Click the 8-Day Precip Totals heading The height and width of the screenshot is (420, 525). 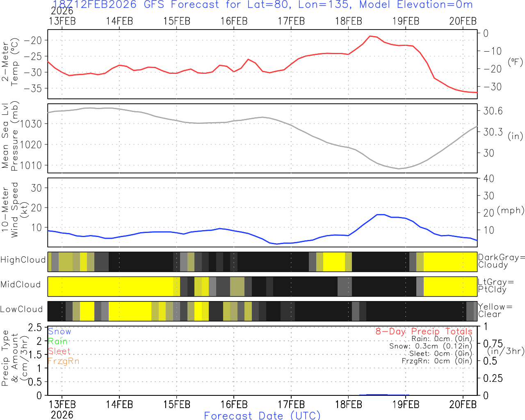click(x=424, y=331)
